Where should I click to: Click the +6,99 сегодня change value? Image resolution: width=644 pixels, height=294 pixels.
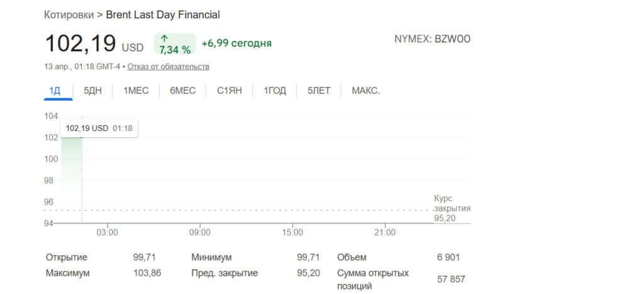[x=236, y=43]
